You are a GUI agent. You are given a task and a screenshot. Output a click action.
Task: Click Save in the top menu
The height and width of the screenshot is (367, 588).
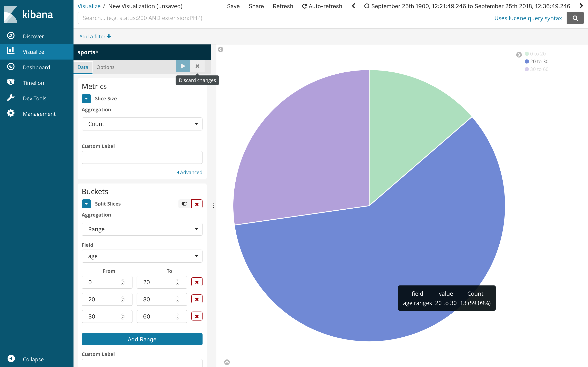click(x=233, y=6)
